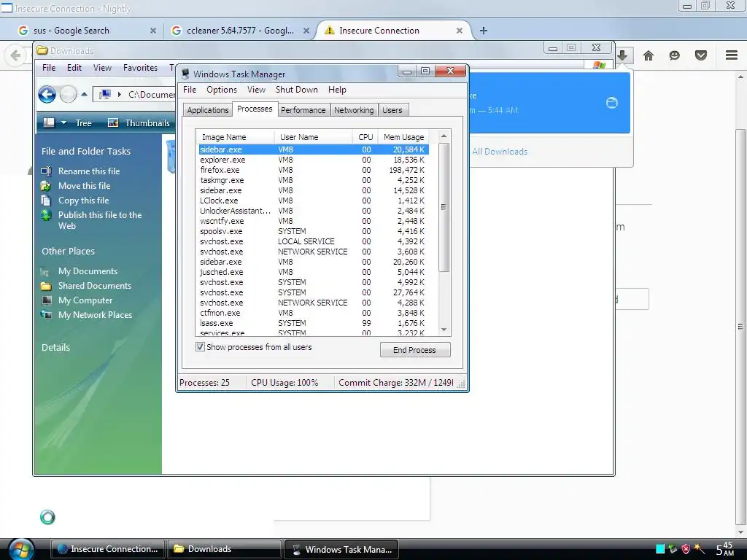Click the End Process button

(415, 350)
